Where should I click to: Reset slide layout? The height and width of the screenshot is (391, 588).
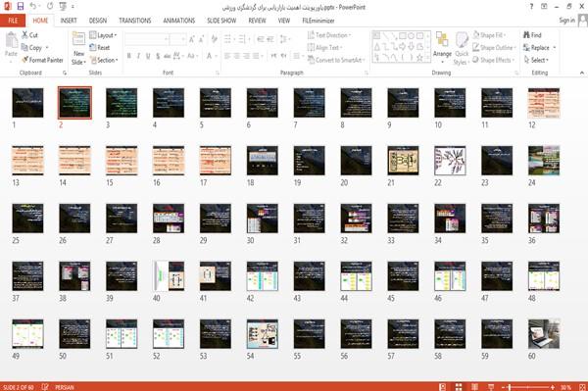pyautogui.click(x=100, y=47)
